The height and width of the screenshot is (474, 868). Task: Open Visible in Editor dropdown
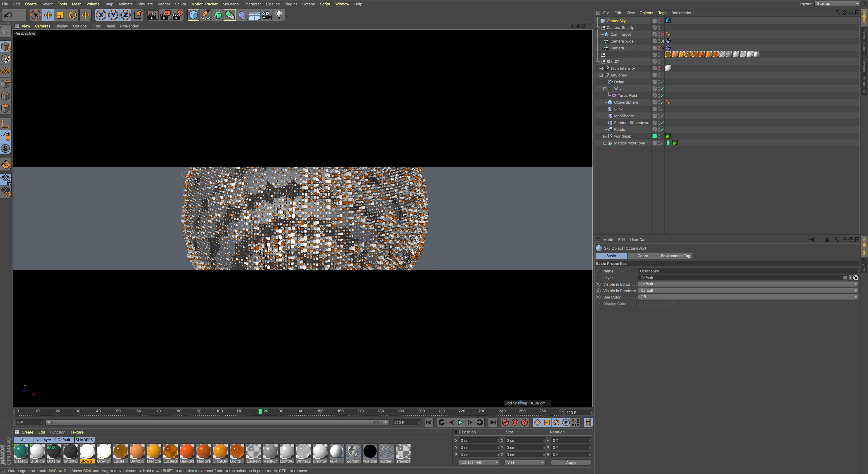(748, 284)
